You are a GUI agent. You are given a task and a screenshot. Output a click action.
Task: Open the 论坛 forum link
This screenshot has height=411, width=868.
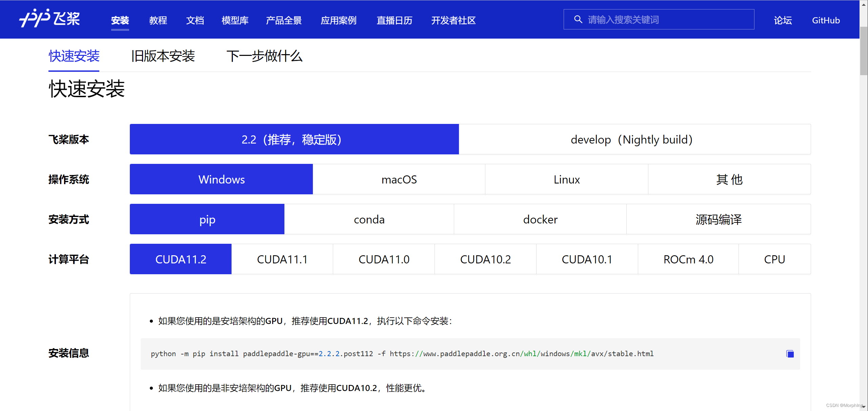click(783, 20)
